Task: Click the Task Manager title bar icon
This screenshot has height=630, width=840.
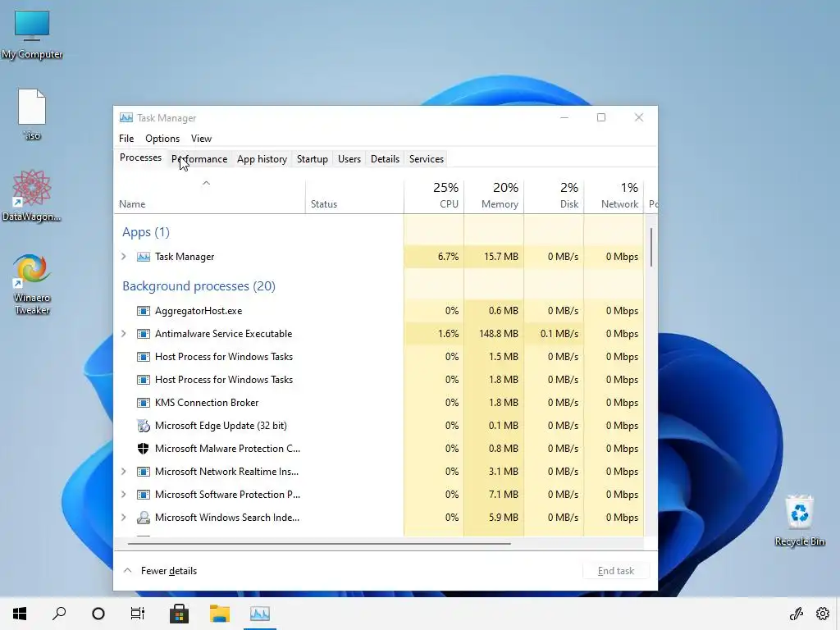Action: [126, 118]
